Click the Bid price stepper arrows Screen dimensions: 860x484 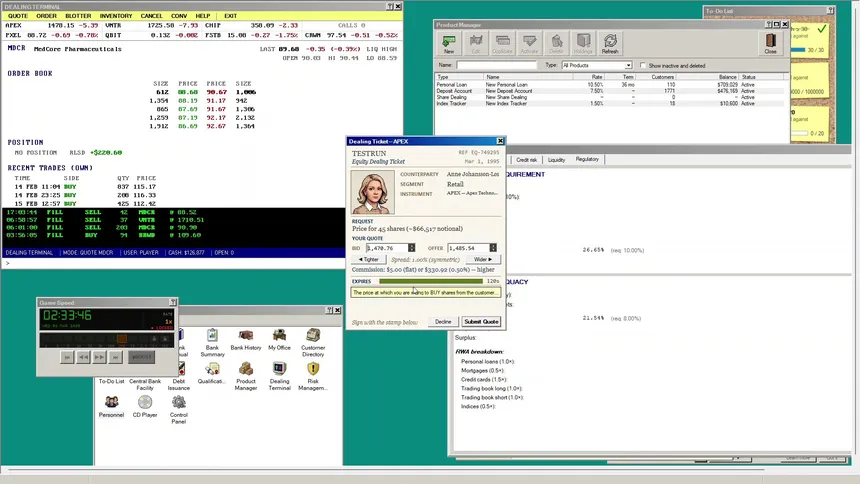coord(411,248)
